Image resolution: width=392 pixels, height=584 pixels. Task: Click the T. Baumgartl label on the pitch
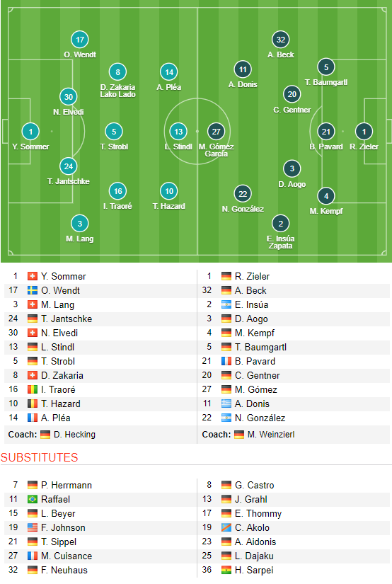[326, 82]
